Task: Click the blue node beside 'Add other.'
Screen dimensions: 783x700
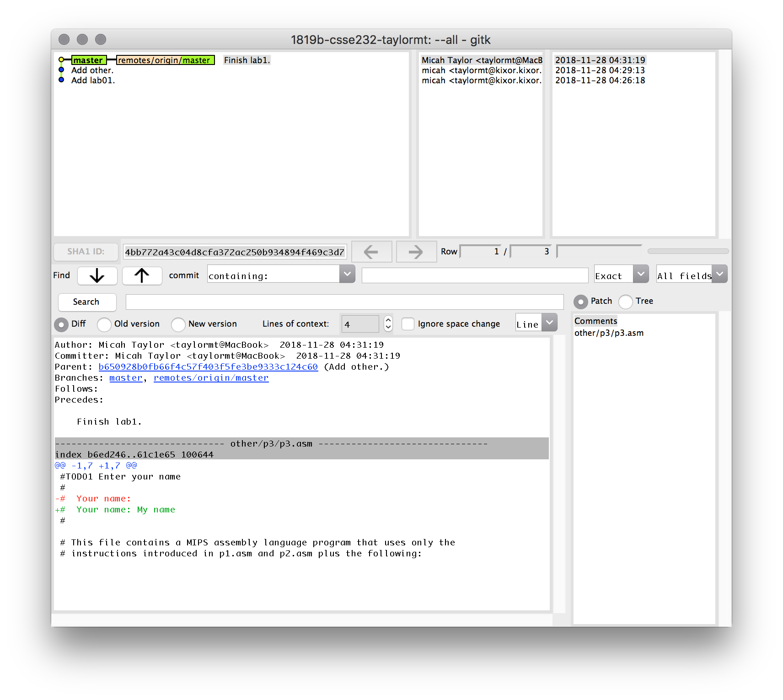Action: click(61, 70)
